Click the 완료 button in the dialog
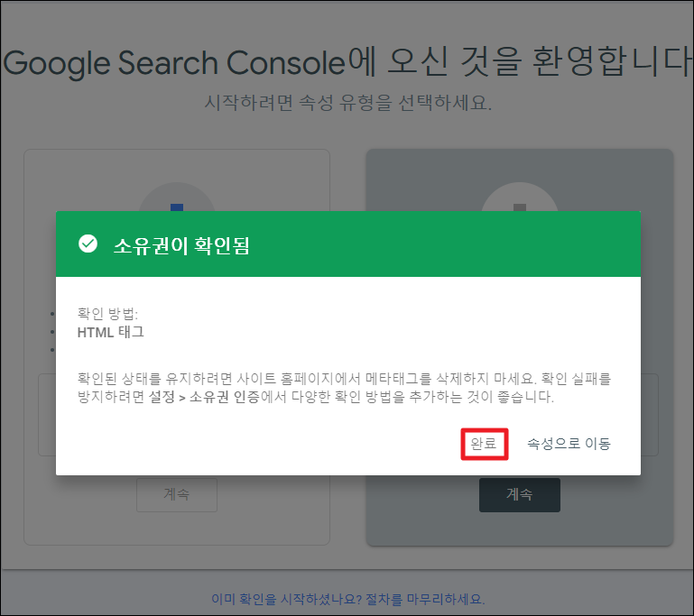Image resolution: width=694 pixels, height=616 pixels. click(x=485, y=444)
